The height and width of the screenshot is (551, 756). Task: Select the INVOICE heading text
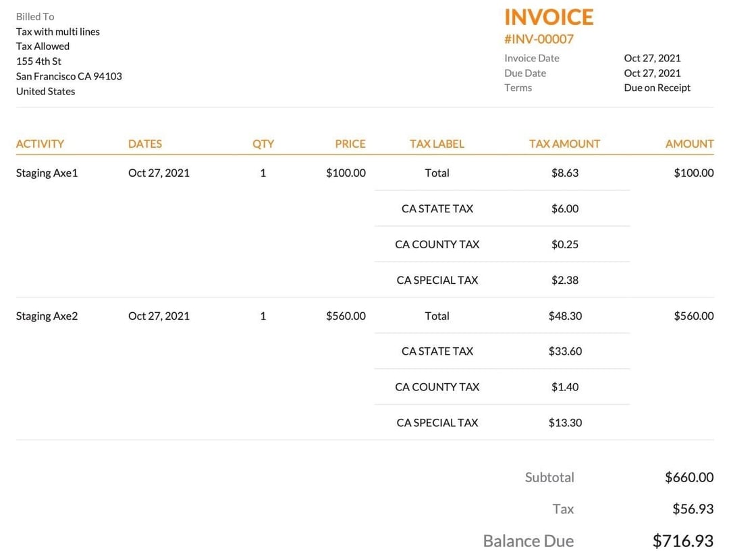[549, 18]
